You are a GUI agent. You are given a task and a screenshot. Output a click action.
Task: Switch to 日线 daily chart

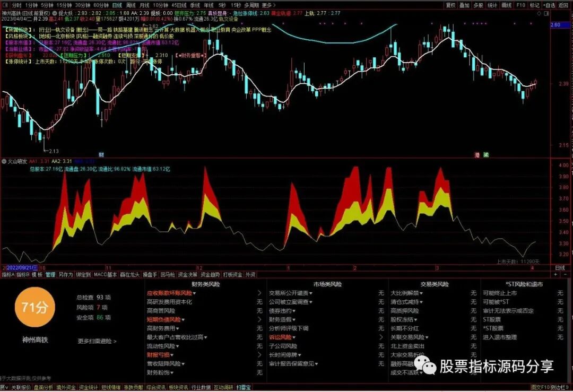click(x=117, y=5)
